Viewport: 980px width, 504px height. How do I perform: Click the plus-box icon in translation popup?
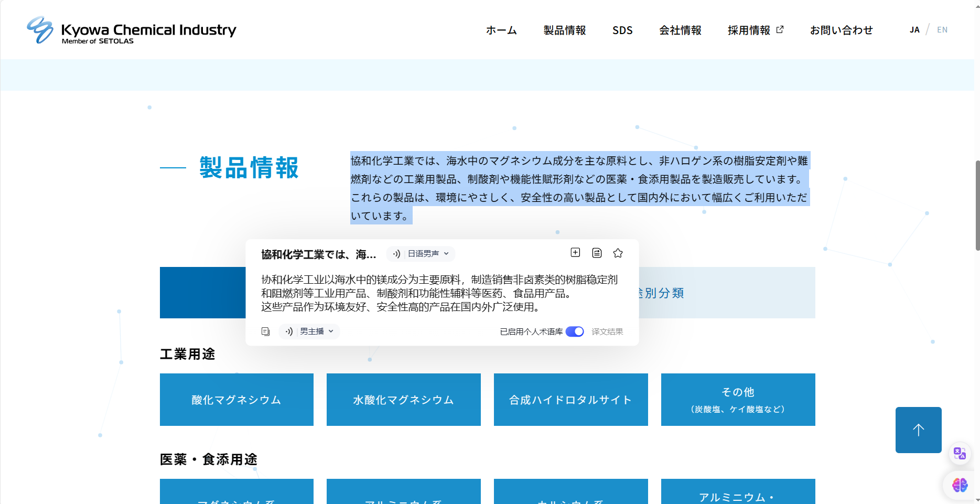point(575,253)
